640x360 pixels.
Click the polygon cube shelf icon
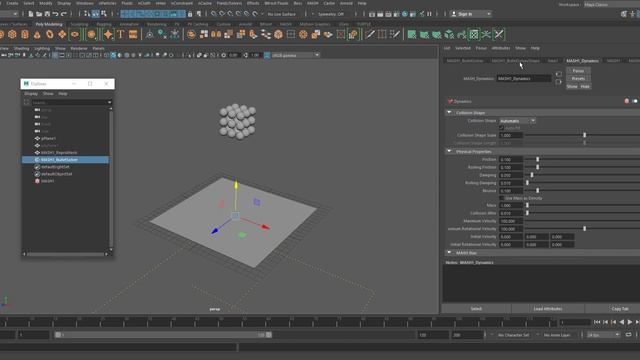tap(12, 34)
